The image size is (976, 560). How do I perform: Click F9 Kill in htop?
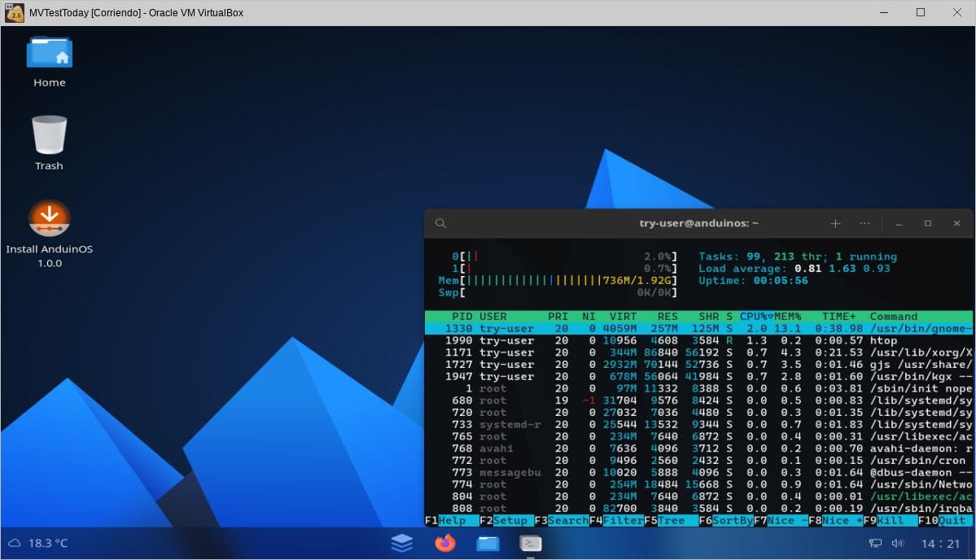pos(890,520)
